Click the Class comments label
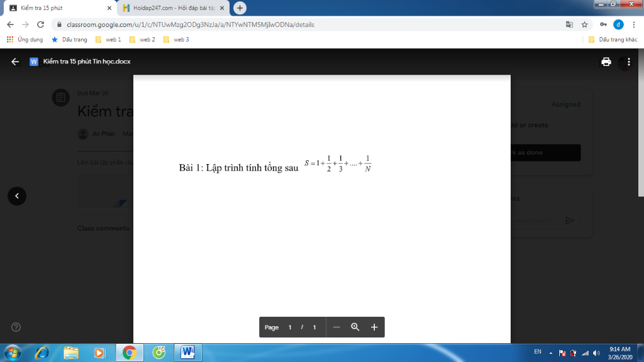644x362 pixels. (x=104, y=228)
